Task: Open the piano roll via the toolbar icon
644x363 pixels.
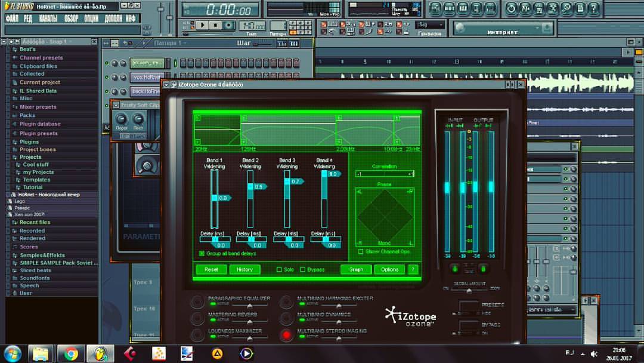Action: 463,8
